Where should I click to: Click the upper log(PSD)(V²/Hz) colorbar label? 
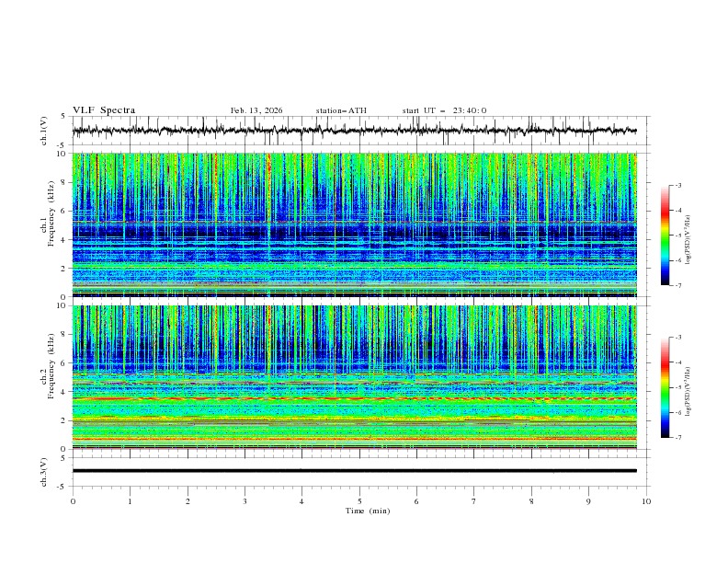coord(688,240)
